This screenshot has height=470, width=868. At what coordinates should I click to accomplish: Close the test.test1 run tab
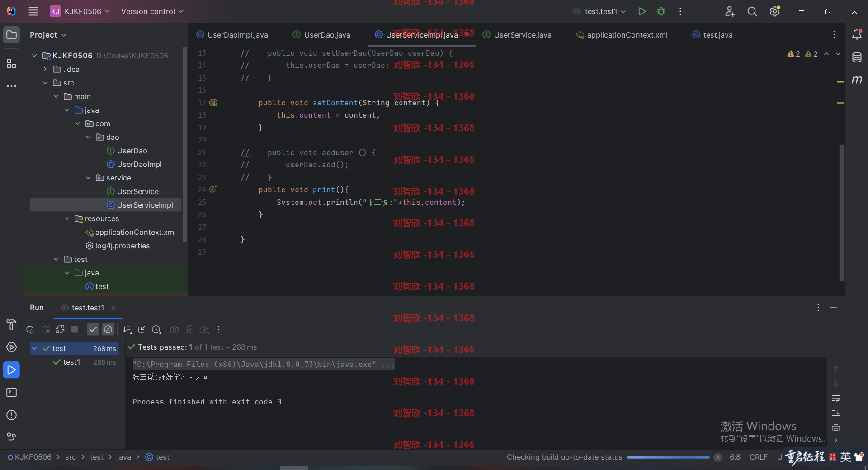(113, 308)
